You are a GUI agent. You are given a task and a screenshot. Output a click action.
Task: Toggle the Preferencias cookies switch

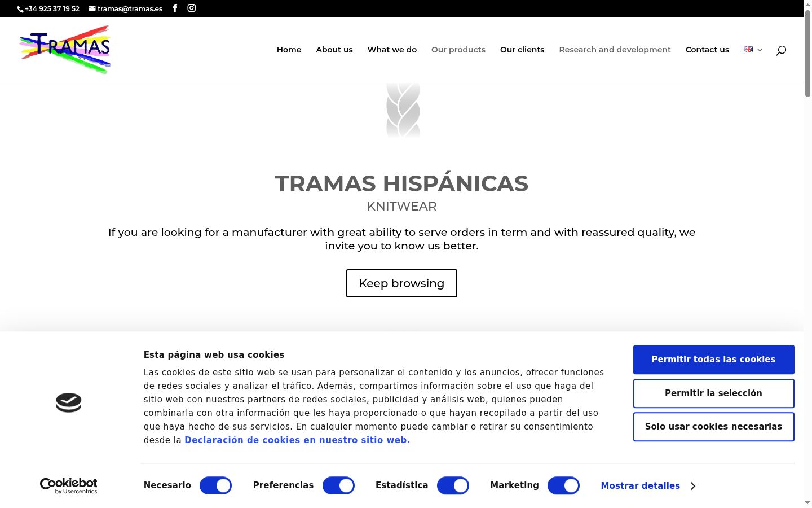coord(338,485)
